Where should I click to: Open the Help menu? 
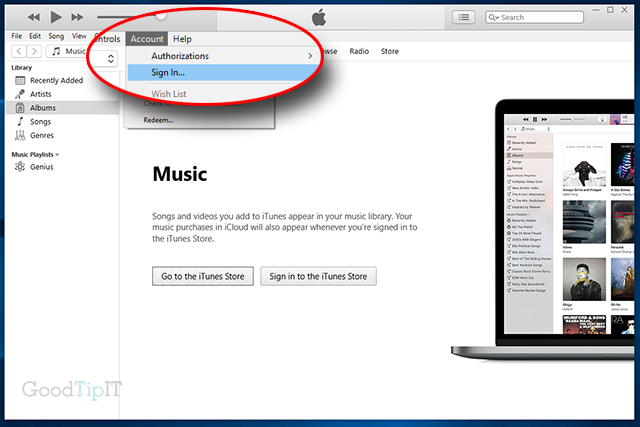(x=182, y=39)
